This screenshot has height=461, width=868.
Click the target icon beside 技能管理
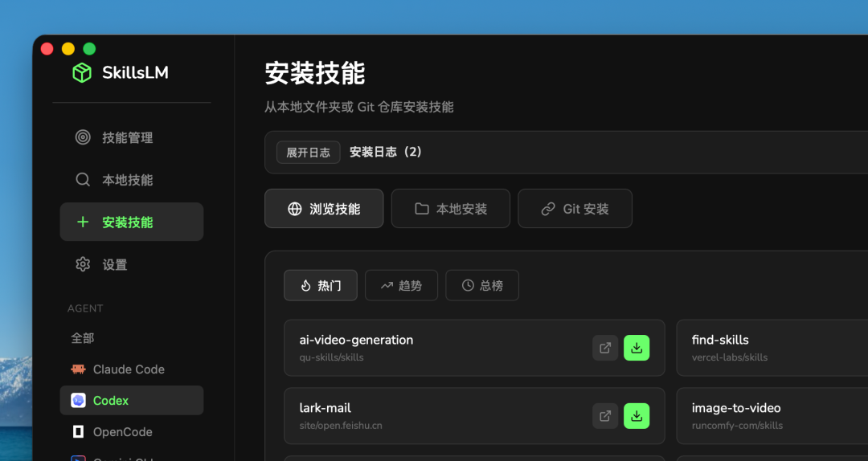(x=83, y=137)
